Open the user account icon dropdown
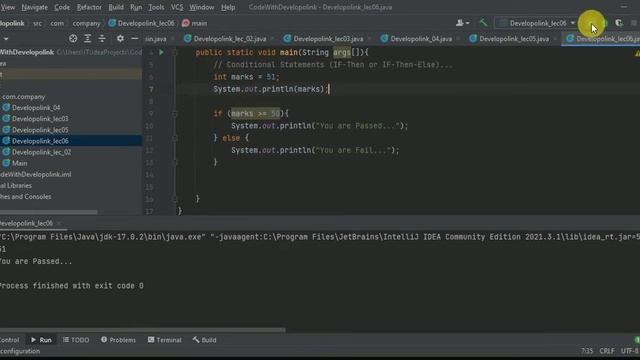This screenshot has height=360, width=640. (x=462, y=23)
